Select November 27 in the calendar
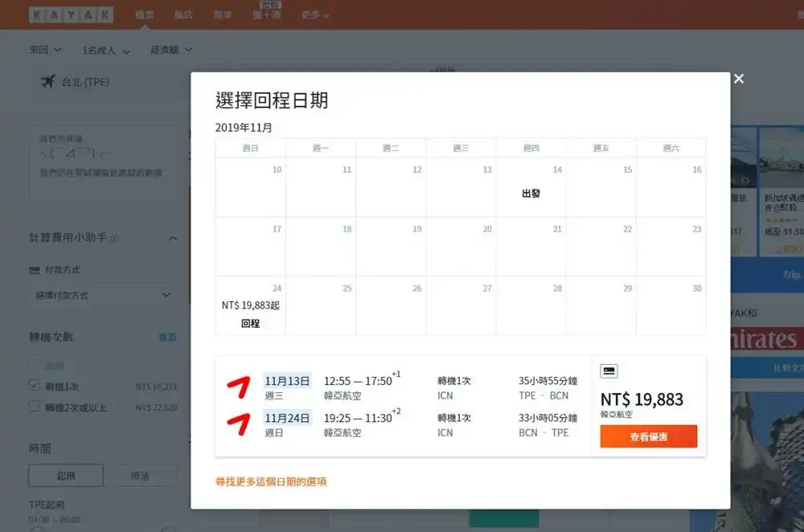The height and width of the screenshot is (532, 804). 461,306
